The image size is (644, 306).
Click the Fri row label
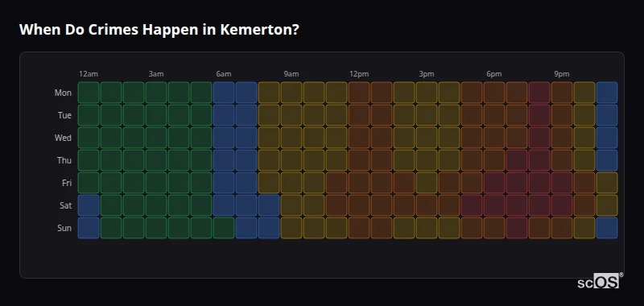[x=67, y=183]
